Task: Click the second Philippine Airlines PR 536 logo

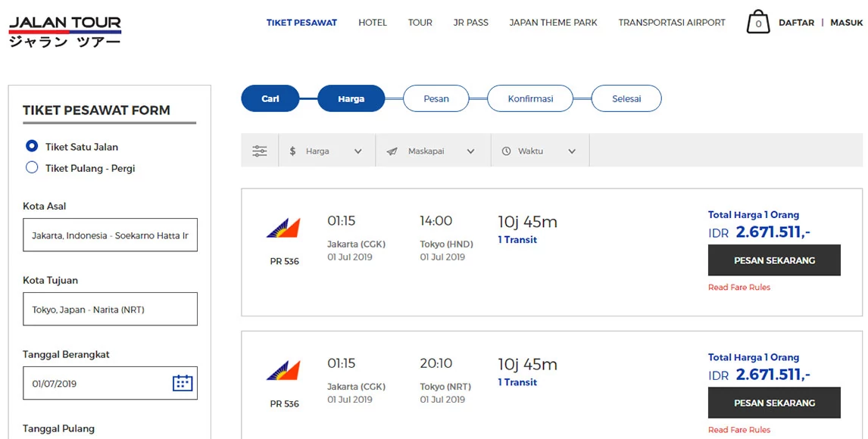Action: coord(284,371)
